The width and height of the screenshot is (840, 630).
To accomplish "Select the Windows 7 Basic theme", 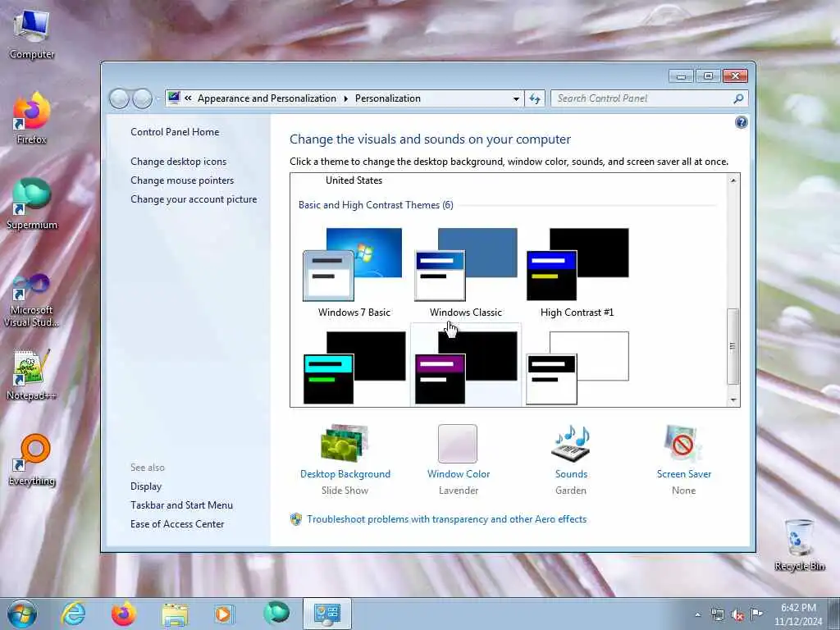I will coord(353,272).
